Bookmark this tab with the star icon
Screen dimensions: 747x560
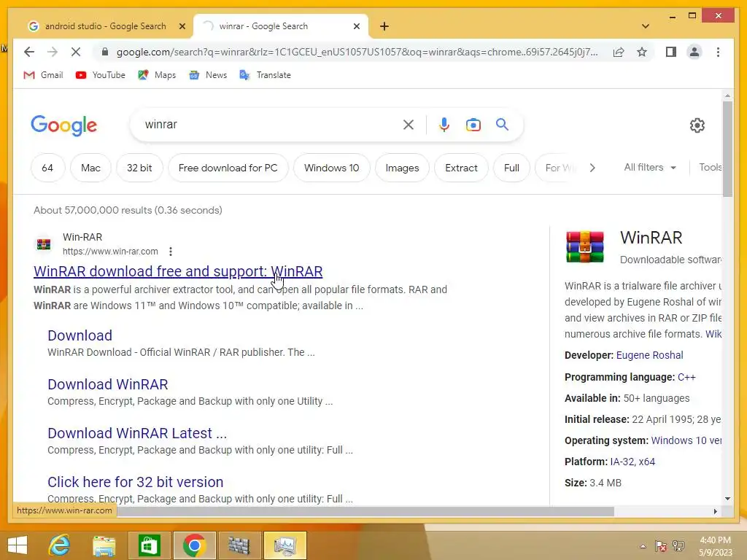pyautogui.click(x=642, y=52)
